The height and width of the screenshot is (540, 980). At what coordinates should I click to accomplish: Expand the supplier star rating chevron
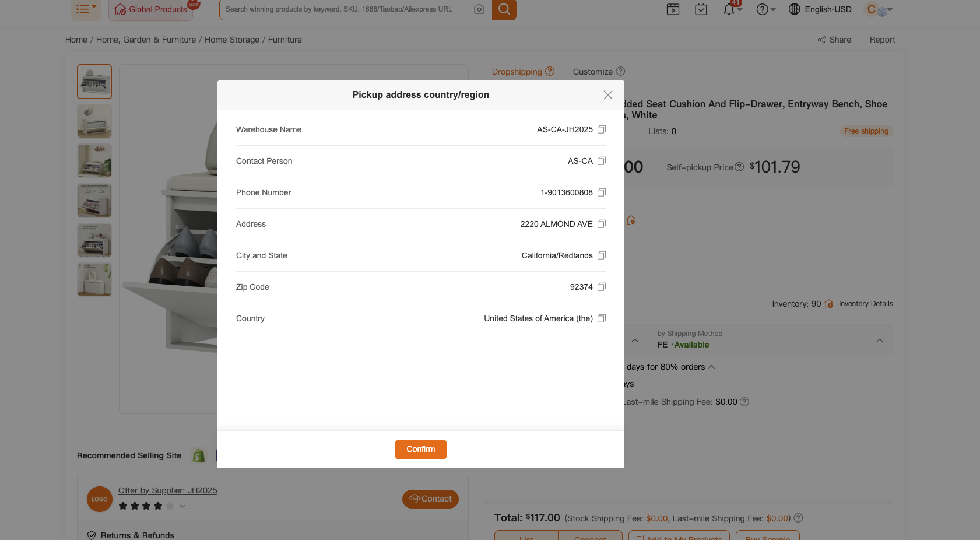click(x=182, y=506)
